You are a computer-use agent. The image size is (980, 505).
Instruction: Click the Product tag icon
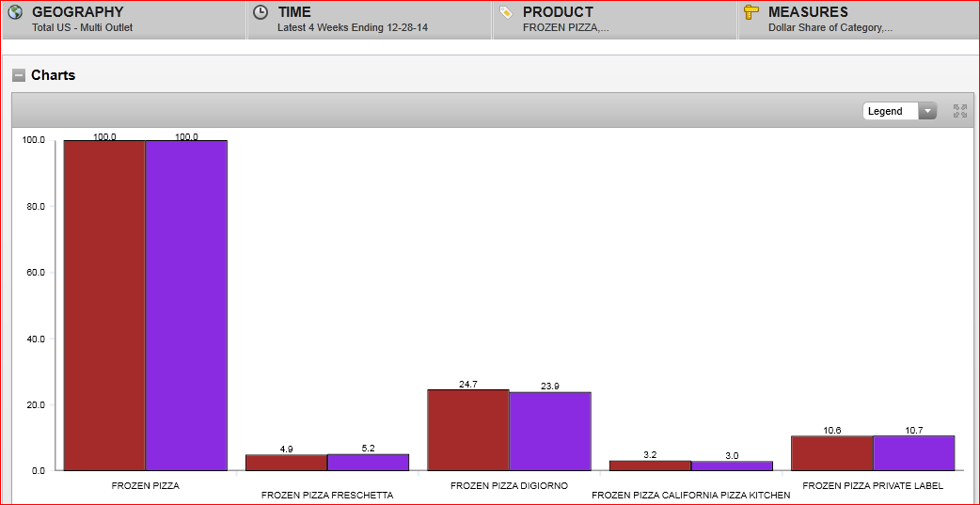(x=506, y=13)
